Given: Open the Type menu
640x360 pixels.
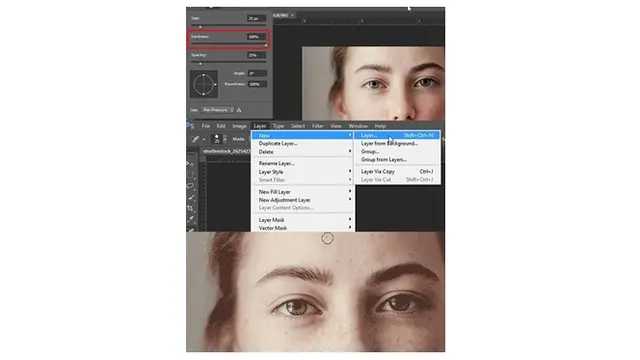Looking at the screenshot, I should click(278, 126).
